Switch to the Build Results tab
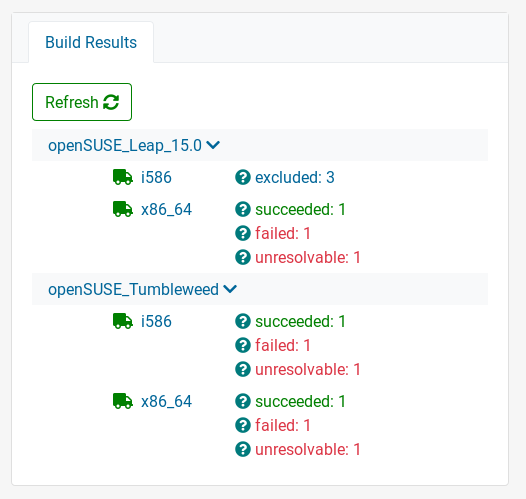 tap(91, 42)
